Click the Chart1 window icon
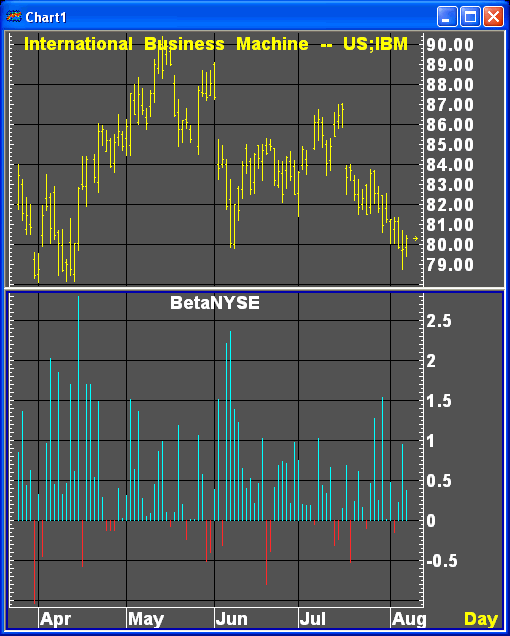This screenshot has width=510, height=636. [x=13, y=17]
